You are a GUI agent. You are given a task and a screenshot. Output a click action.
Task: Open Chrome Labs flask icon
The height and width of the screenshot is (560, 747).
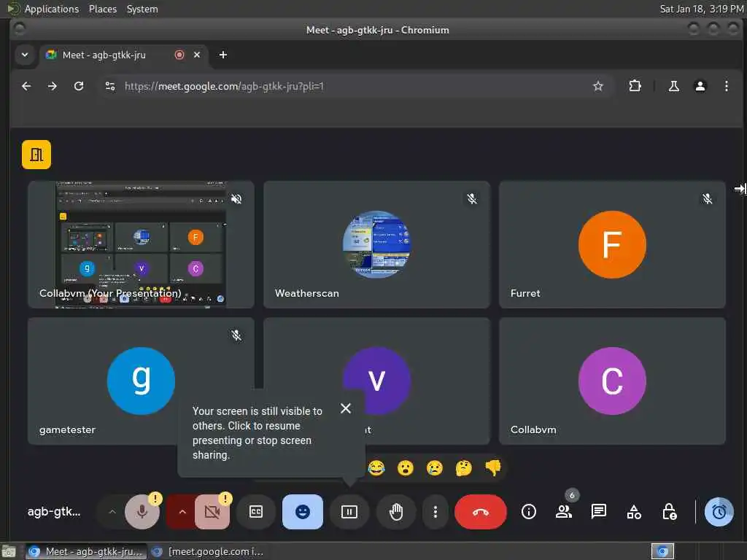tap(673, 86)
